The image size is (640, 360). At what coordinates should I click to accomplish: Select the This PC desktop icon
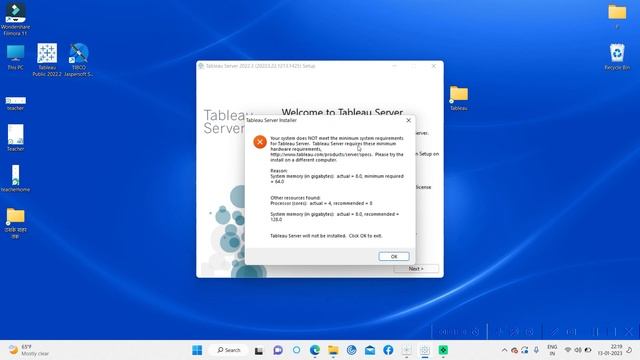click(15, 57)
